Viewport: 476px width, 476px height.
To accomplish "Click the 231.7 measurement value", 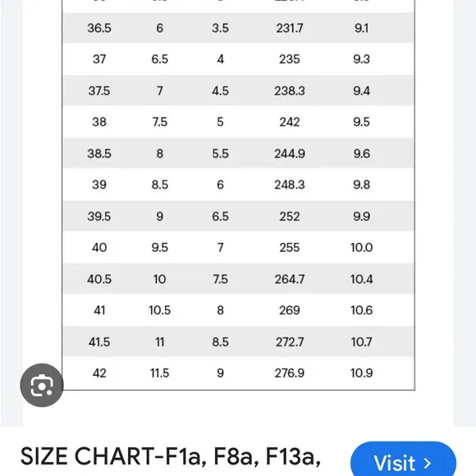I will 290,28.
